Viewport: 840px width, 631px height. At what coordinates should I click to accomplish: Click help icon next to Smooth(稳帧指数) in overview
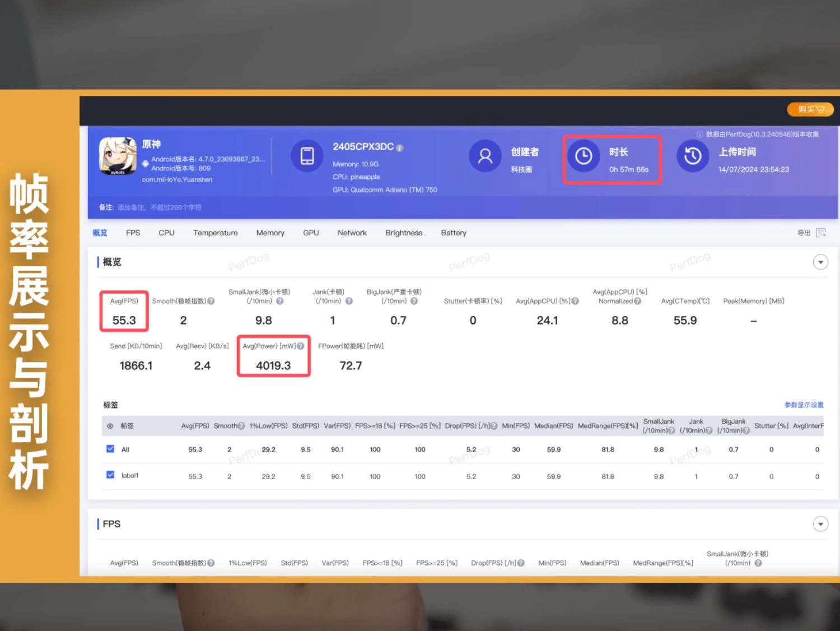tap(211, 301)
